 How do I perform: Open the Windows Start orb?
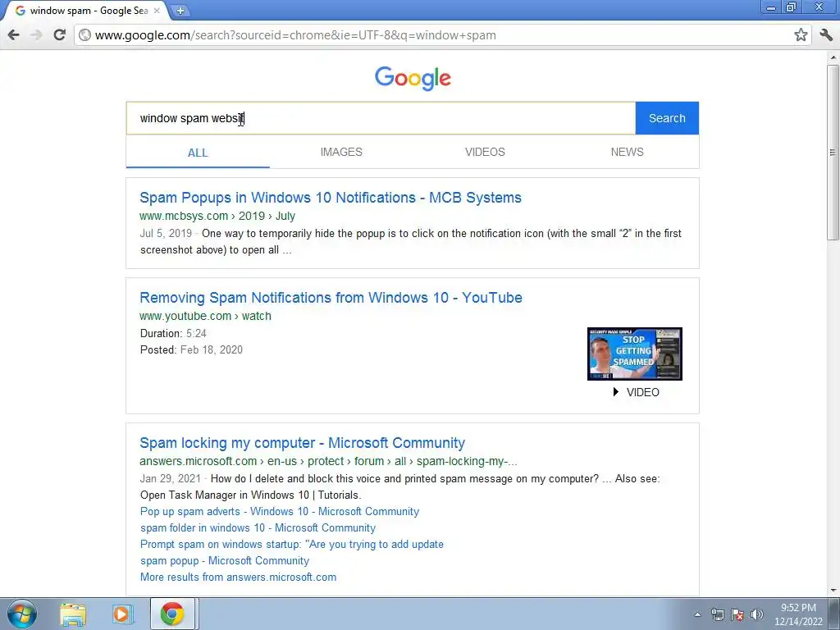click(21, 614)
